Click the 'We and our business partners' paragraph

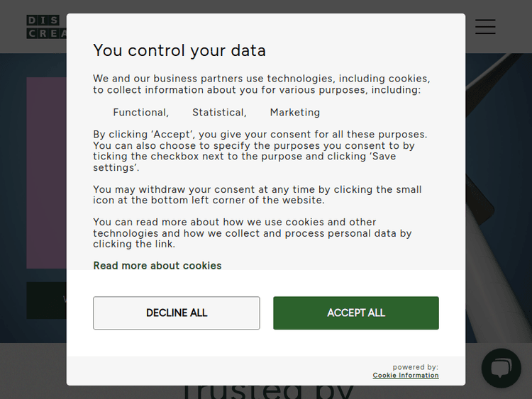pos(261,84)
